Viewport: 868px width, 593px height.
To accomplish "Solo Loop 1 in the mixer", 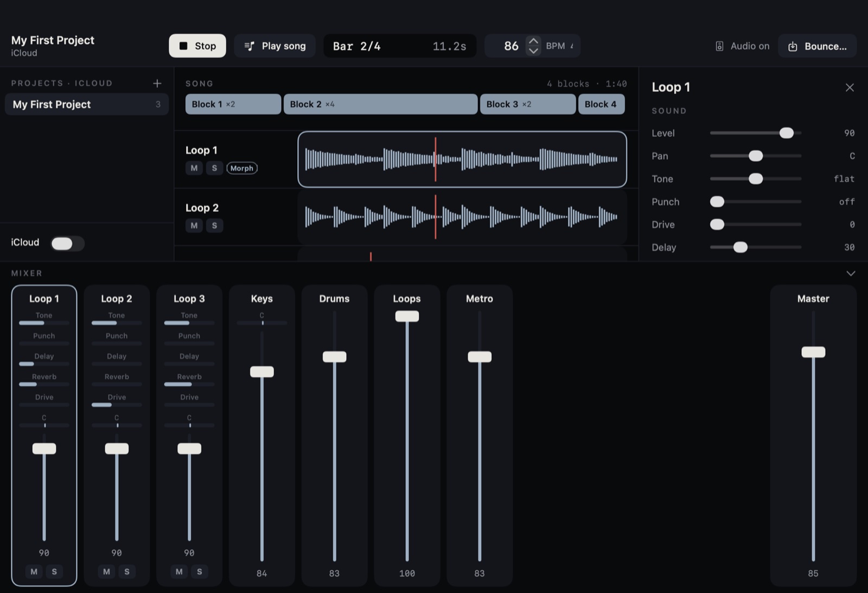I will tap(54, 571).
